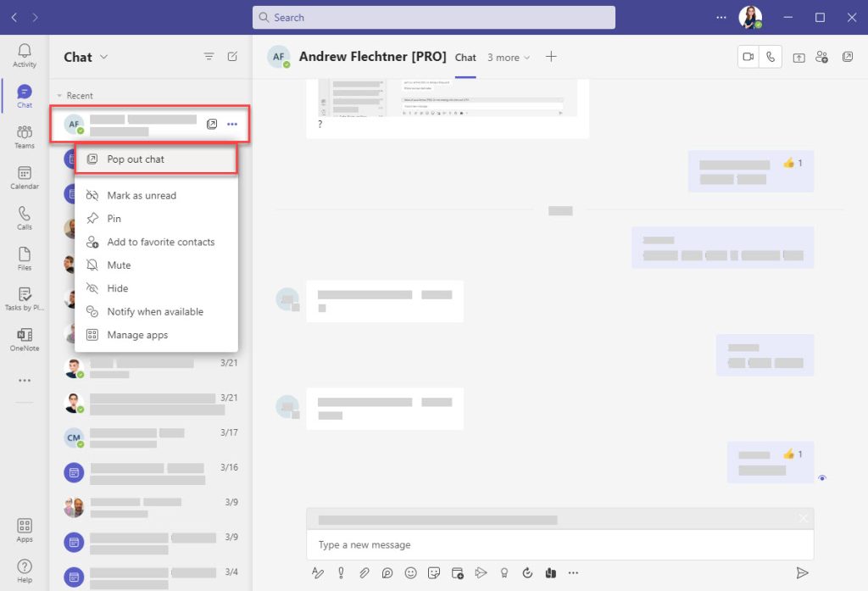This screenshot has width=868, height=591.
Task: Open the message Format options
Action: (x=318, y=572)
